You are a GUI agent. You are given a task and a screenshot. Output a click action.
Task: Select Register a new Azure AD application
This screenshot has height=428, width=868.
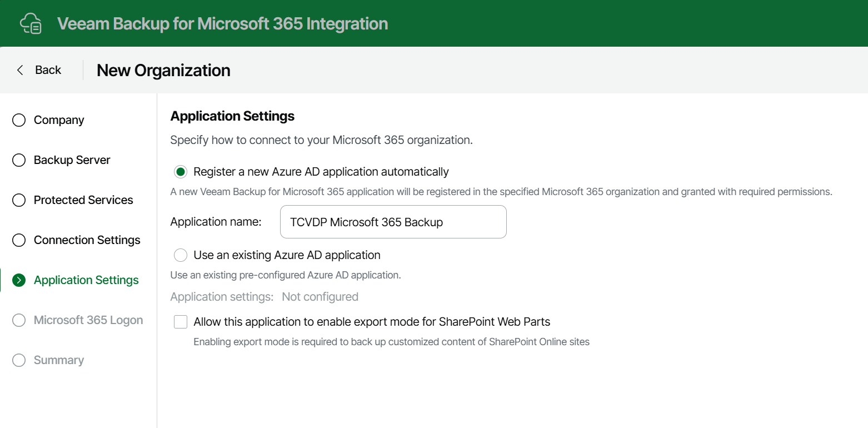(181, 172)
